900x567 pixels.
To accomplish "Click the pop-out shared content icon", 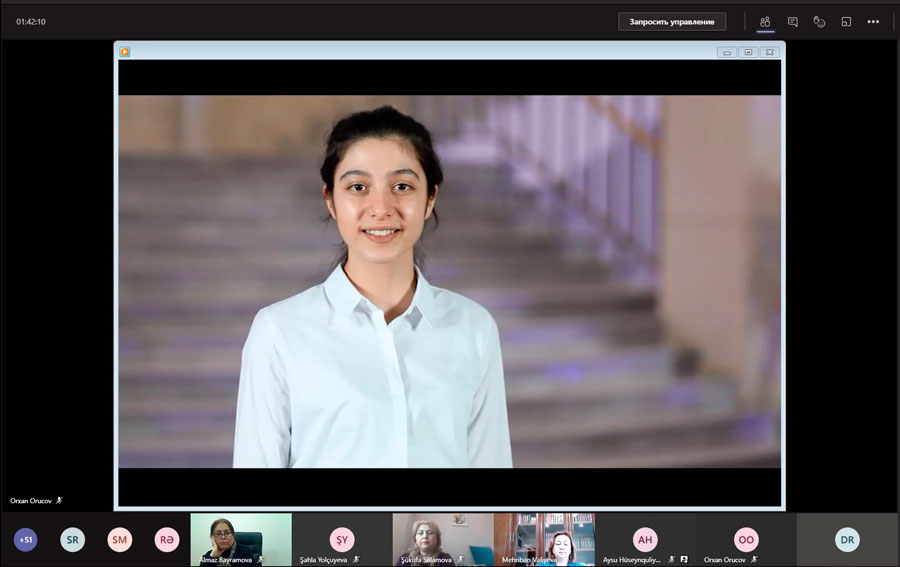I will pos(846,22).
